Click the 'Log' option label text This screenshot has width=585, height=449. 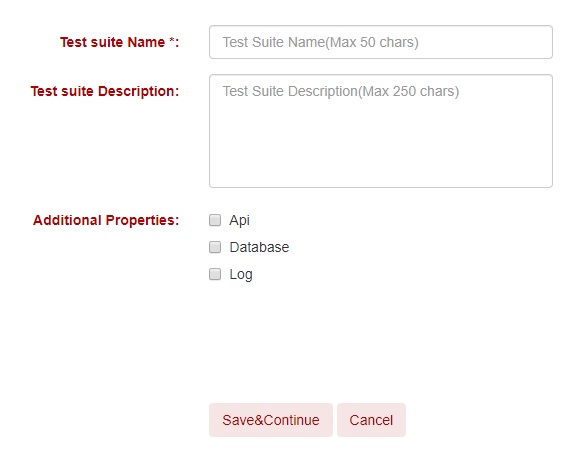tap(241, 275)
